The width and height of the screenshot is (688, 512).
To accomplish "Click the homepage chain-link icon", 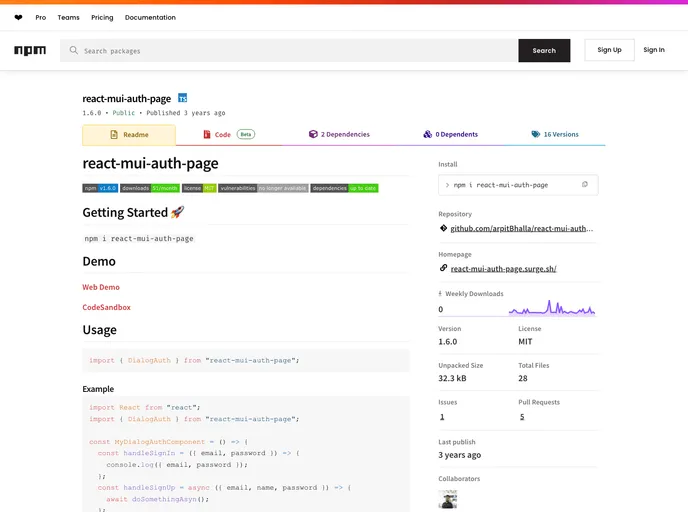I will pyautogui.click(x=443, y=268).
